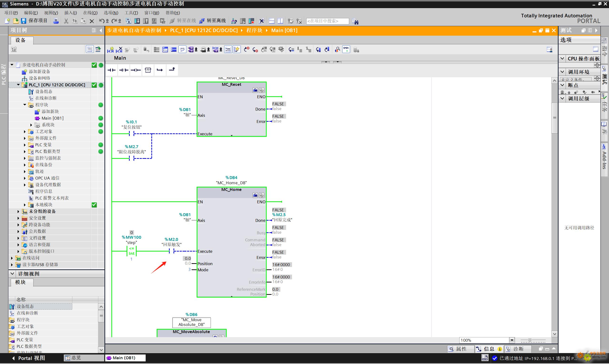Viewport: 609px width, 364px height.
Task: Click the cut scissors icon
Action: coord(66,21)
